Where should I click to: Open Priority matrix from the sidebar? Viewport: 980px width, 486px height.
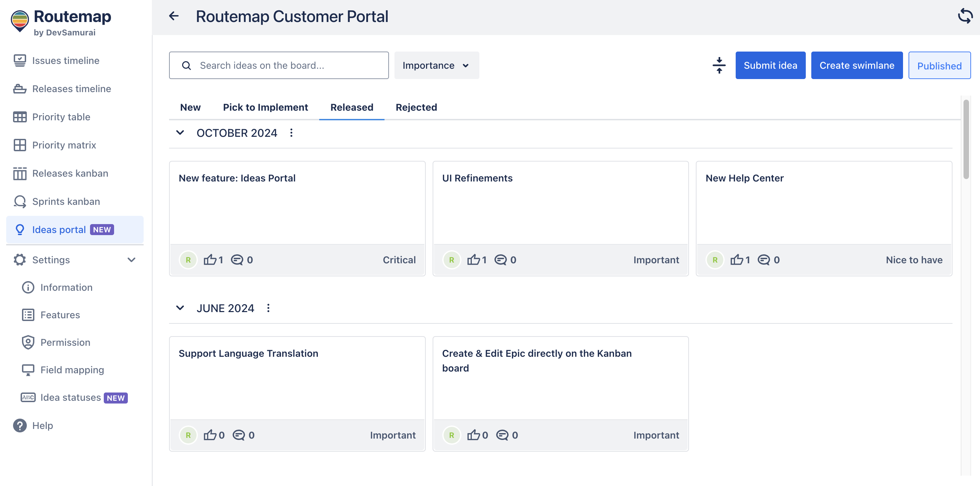[x=64, y=145]
